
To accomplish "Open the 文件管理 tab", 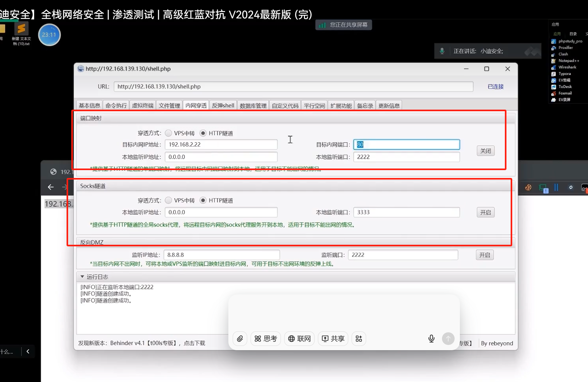I will (x=169, y=106).
